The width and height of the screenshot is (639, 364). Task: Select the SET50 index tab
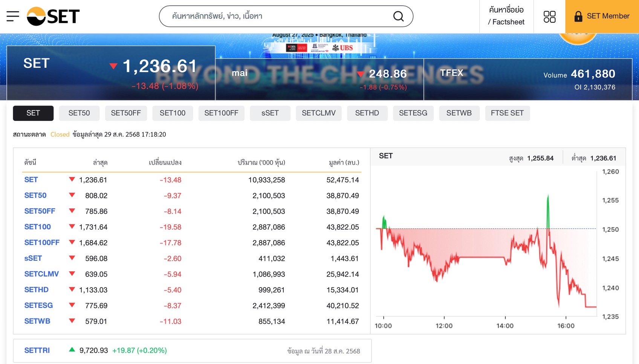pyautogui.click(x=79, y=113)
